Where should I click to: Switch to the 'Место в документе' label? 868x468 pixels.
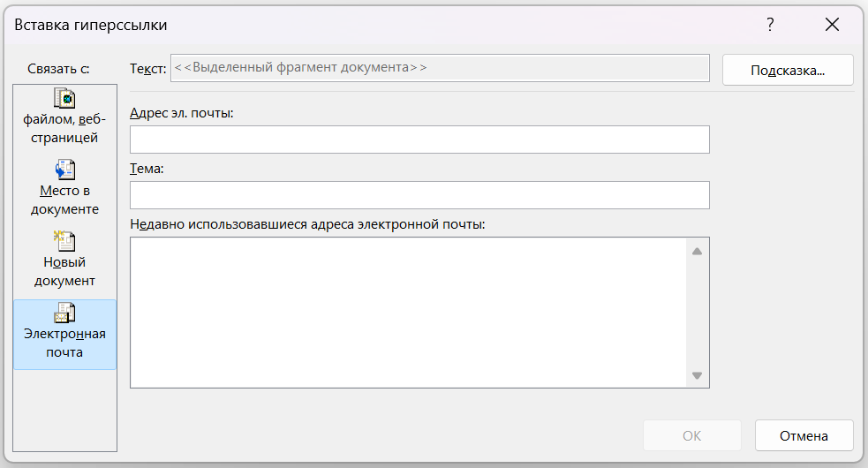pos(64,200)
